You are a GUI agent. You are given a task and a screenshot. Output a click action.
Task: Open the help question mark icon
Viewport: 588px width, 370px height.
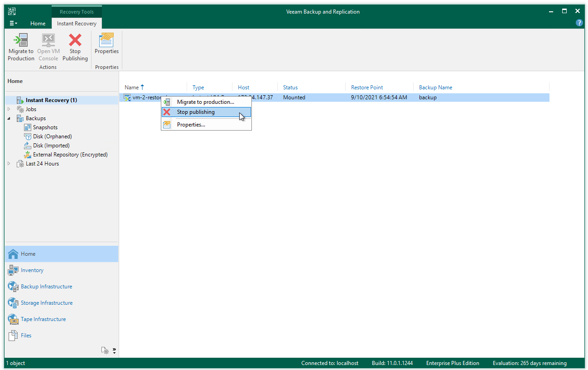coord(579,23)
